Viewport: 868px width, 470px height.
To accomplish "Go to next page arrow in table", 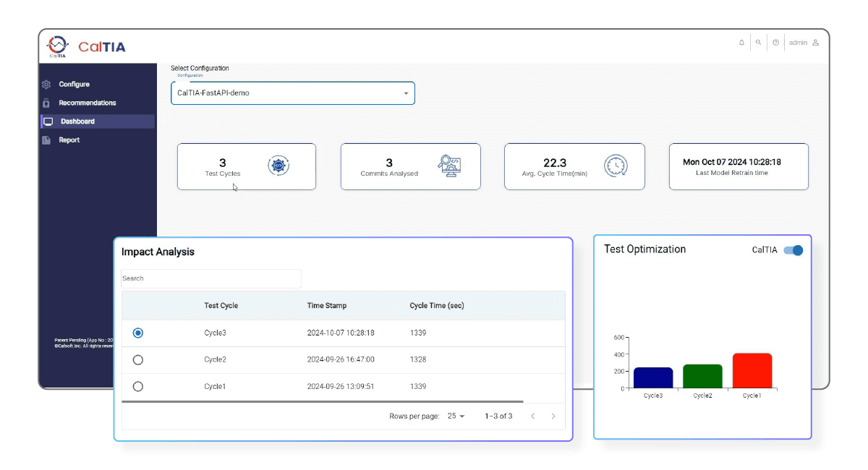I will coord(553,416).
